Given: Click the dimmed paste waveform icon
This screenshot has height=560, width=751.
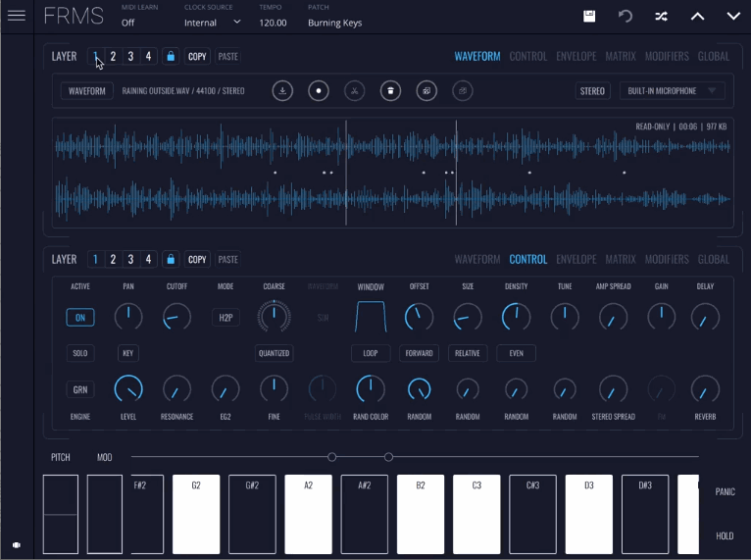Looking at the screenshot, I should [462, 91].
